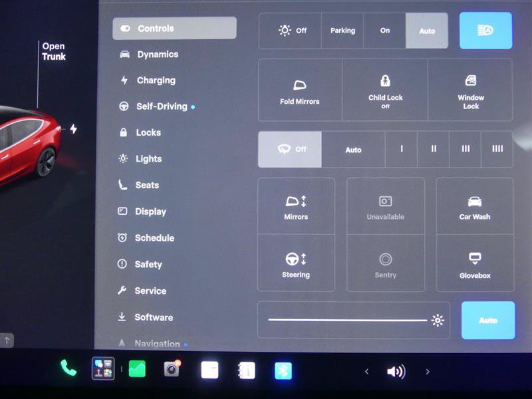Screen dimensions: 532x399
Task: Enable Window Lock
Action: click(x=471, y=90)
